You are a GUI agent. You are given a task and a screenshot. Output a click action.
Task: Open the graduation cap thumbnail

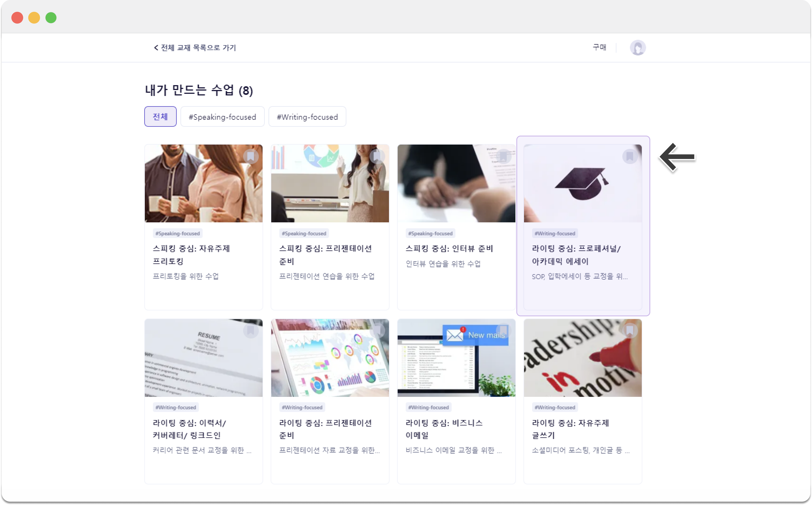(583, 183)
